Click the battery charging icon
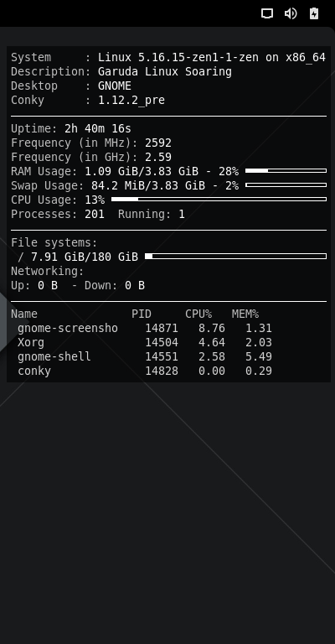The width and height of the screenshot is (335, 644). point(314,13)
